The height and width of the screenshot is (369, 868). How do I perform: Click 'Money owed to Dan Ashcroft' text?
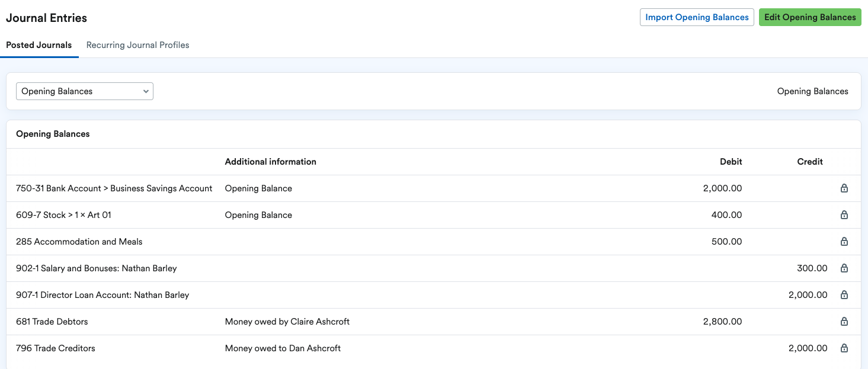[x=283, y=348]
